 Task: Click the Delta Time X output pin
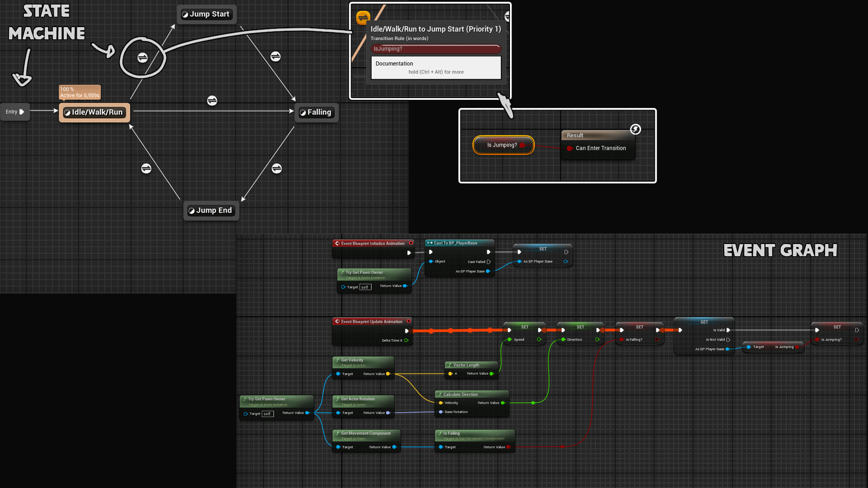click(x=406, y=341)
